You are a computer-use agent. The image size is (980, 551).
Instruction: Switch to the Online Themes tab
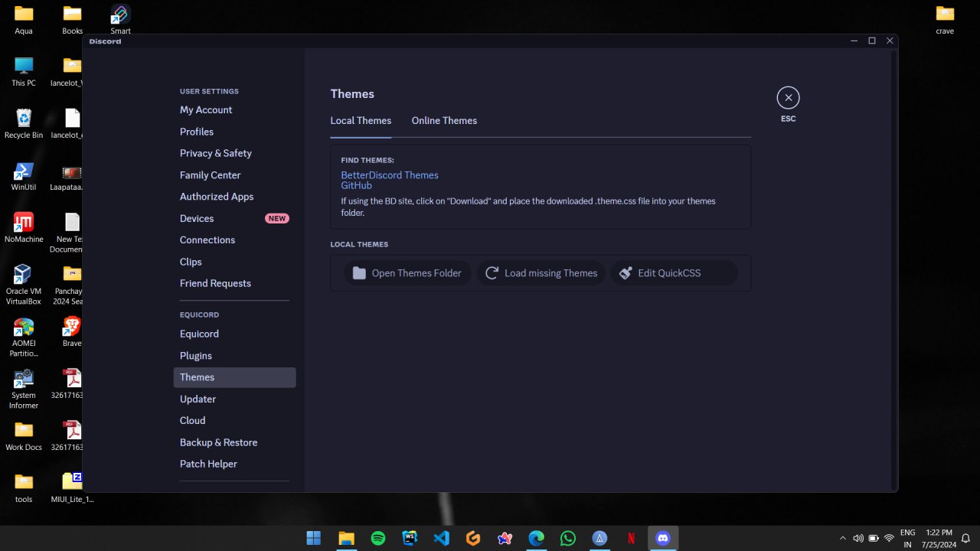click(x=444, y=121)
